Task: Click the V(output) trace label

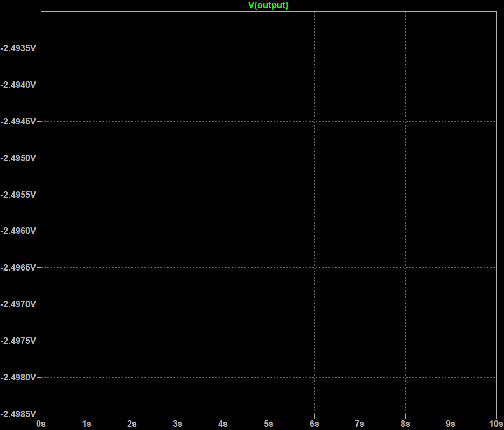Action: tap(268, 5)
